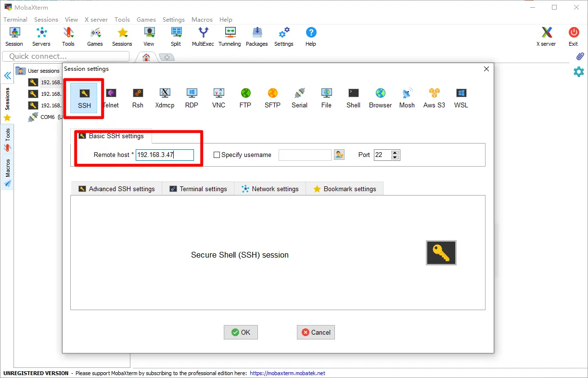Activate the Split toolbar button
The height and width of the screenshot is (378, 588).
[176, 37]
